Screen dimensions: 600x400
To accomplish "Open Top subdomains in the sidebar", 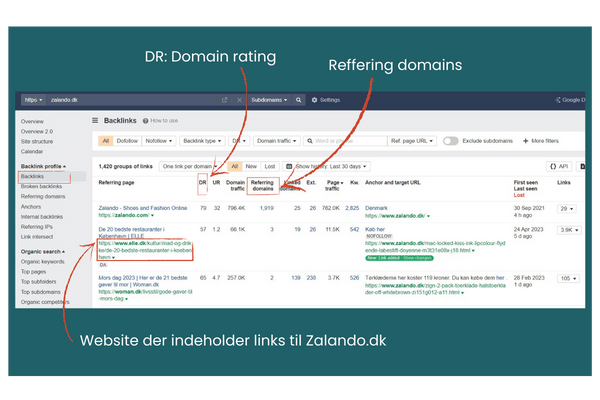I will [x=41, y=292].
